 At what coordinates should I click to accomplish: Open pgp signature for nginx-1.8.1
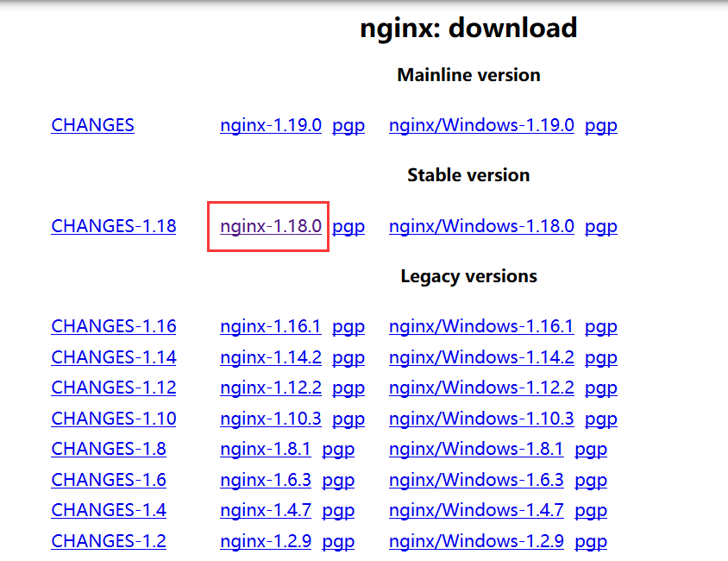(x=338, y=449)
